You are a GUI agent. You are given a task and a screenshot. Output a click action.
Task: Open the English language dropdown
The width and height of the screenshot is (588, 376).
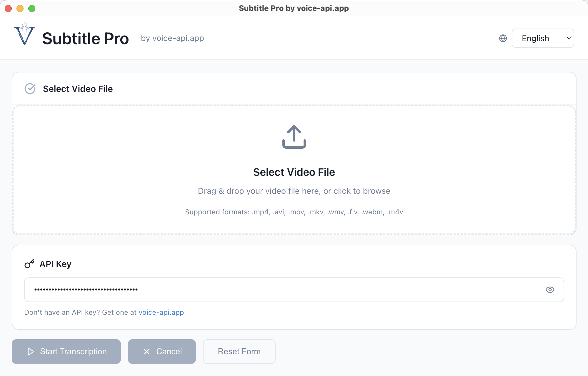pos(542,38)
